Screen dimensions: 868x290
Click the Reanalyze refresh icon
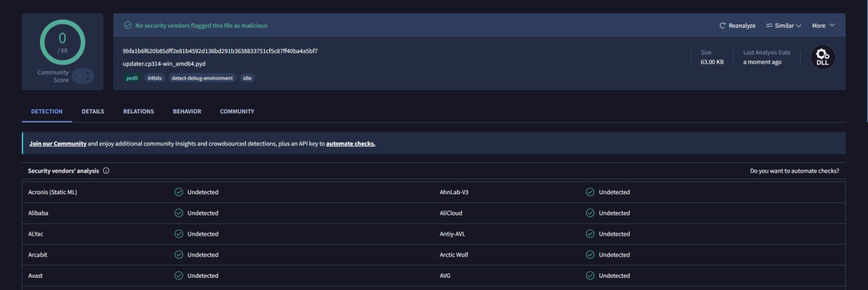pos(723,26)
